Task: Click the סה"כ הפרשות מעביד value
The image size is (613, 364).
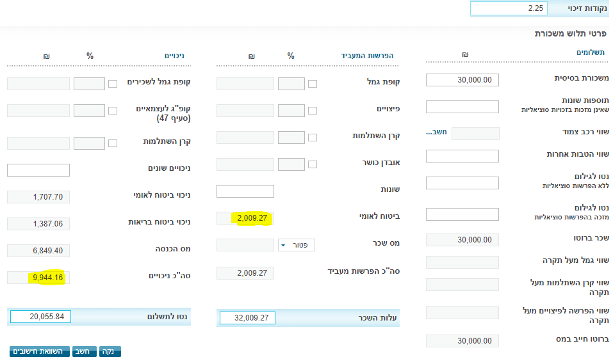Action: [x=245, y=273]
